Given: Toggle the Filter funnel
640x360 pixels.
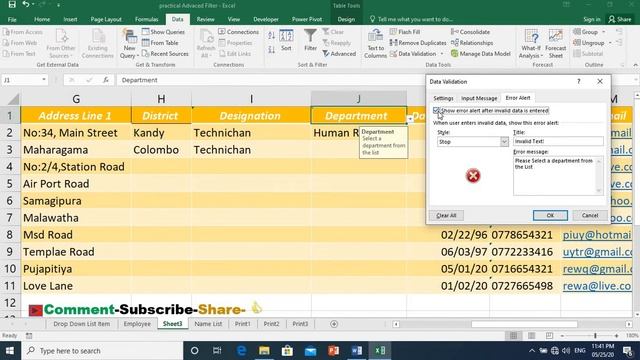Looking at the screenshot, I should [x=310, y=40].
